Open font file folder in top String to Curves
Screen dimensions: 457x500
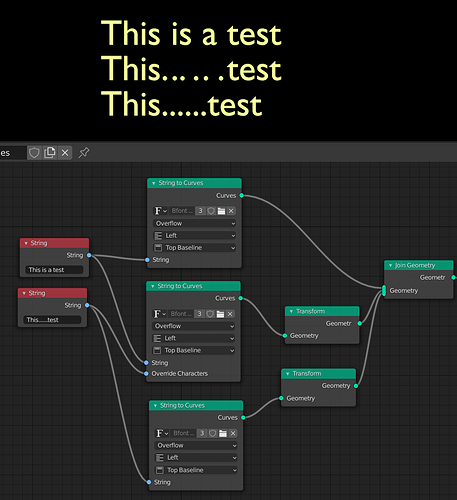pos(221,211)
